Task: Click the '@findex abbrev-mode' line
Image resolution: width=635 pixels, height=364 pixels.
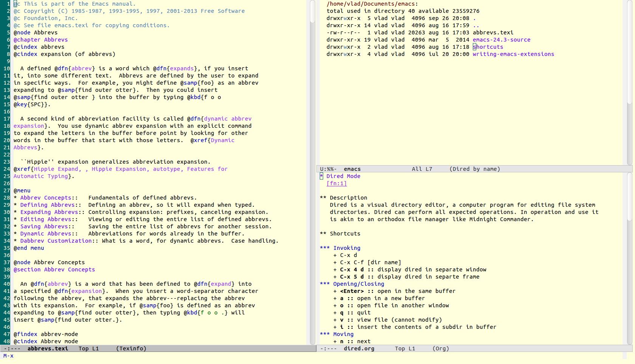Action: (46, 334)
